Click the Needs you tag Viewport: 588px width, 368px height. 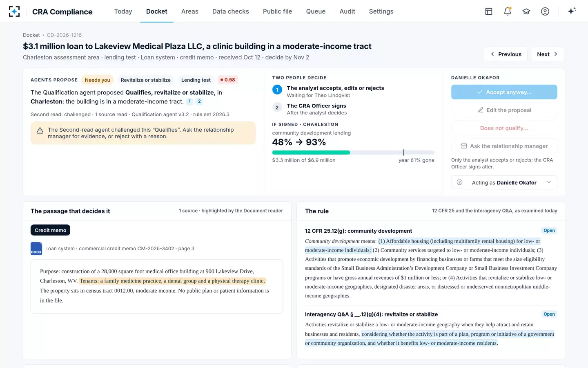pos(98,80)
